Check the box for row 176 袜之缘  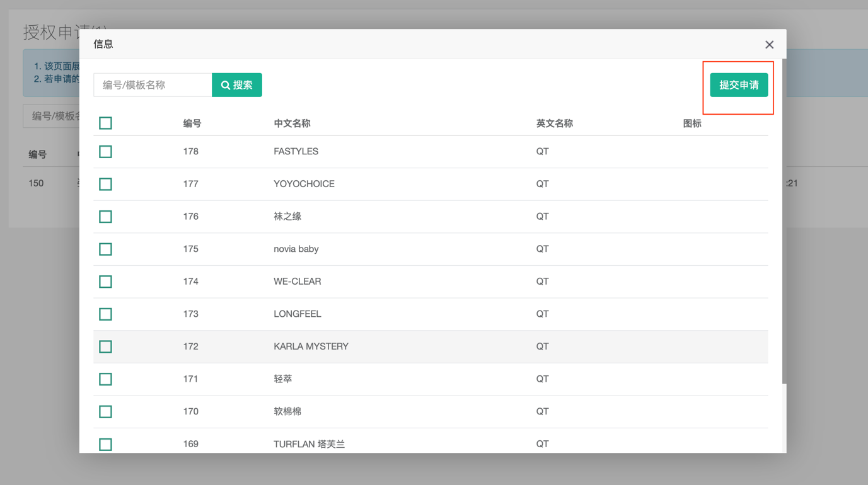105,217
